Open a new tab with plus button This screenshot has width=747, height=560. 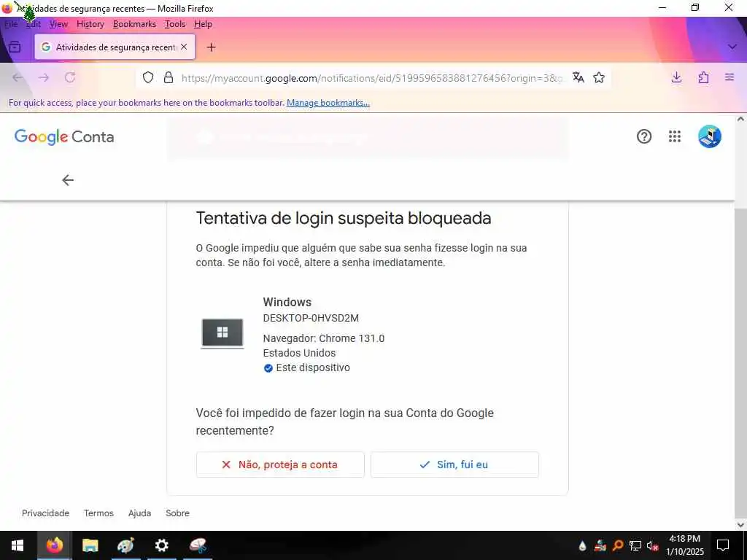tap(211, 47)
